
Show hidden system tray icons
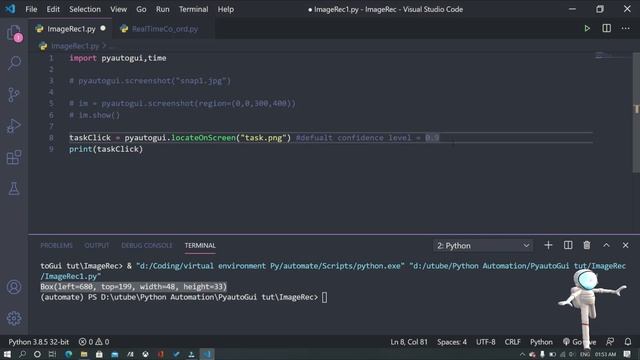pos(522,354)
